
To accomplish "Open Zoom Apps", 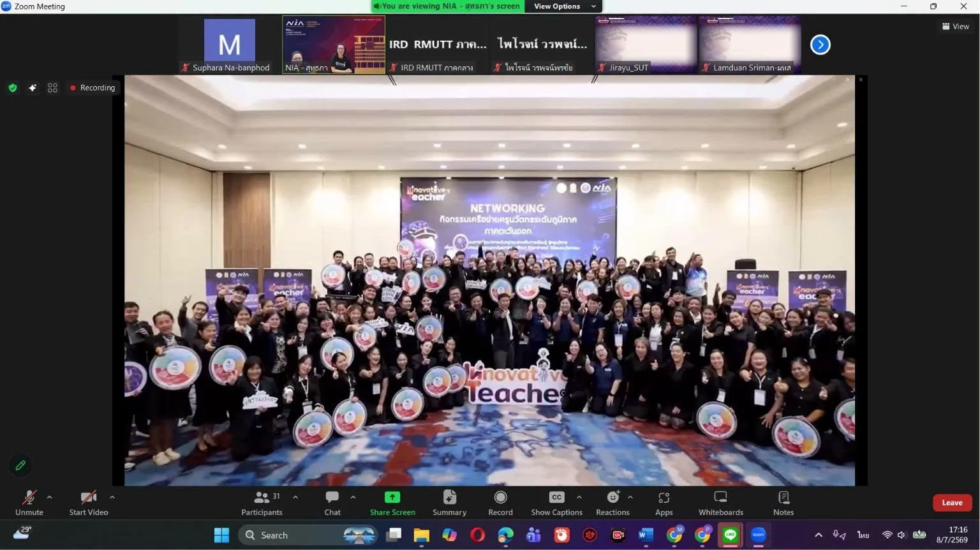I will click(x=664, y=503).
